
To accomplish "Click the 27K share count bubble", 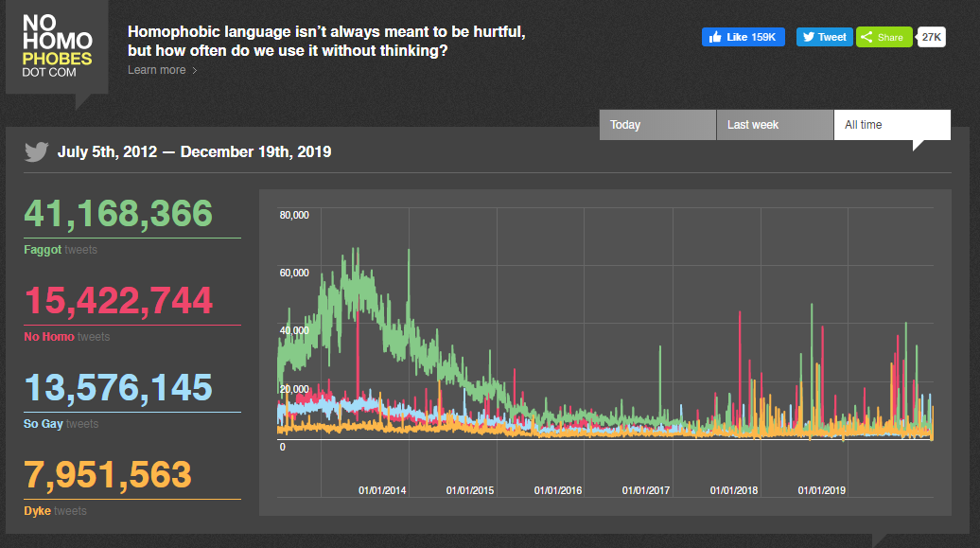I will coord(931,37).
